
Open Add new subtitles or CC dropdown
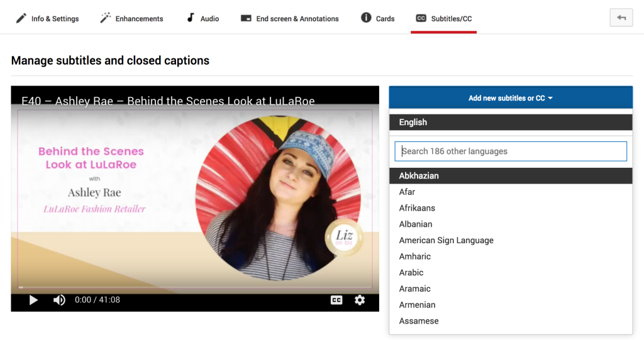[x=511, y=98]
